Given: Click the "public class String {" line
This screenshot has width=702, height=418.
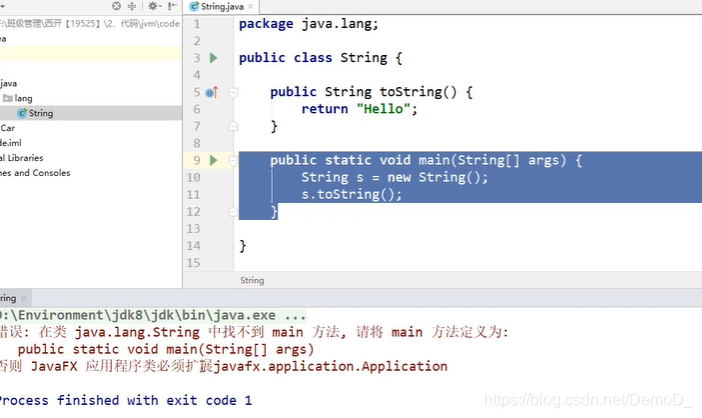Looking at the screenshot, I should pos(321,58).
